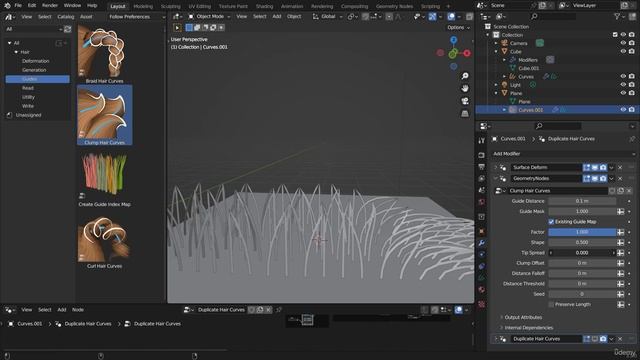The width and height of the screenshot is (640, 360).
Task: Toggle asset browser refresh icon
Action: [x=68, y=29]
